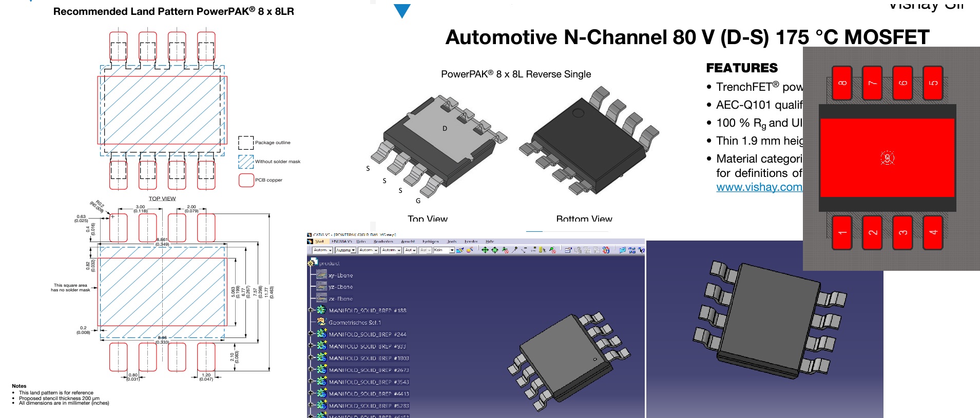This screenshot has height=418, width=980.
Task: Open the Kein dropdown in toolbar
Action: coord(444,250)
